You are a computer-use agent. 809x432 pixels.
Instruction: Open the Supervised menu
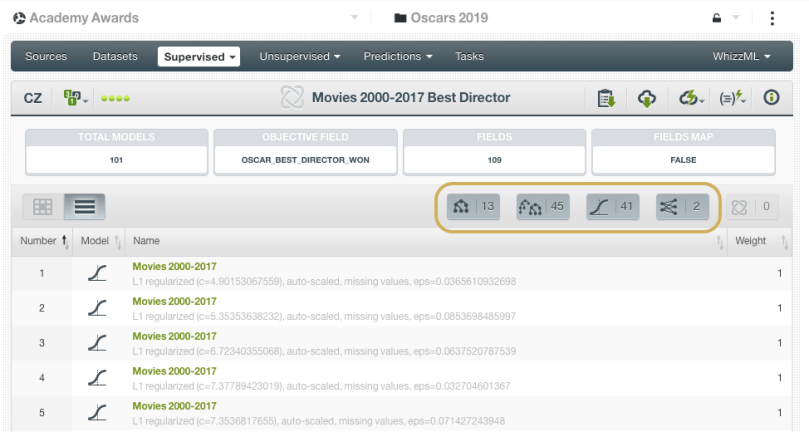199,57
